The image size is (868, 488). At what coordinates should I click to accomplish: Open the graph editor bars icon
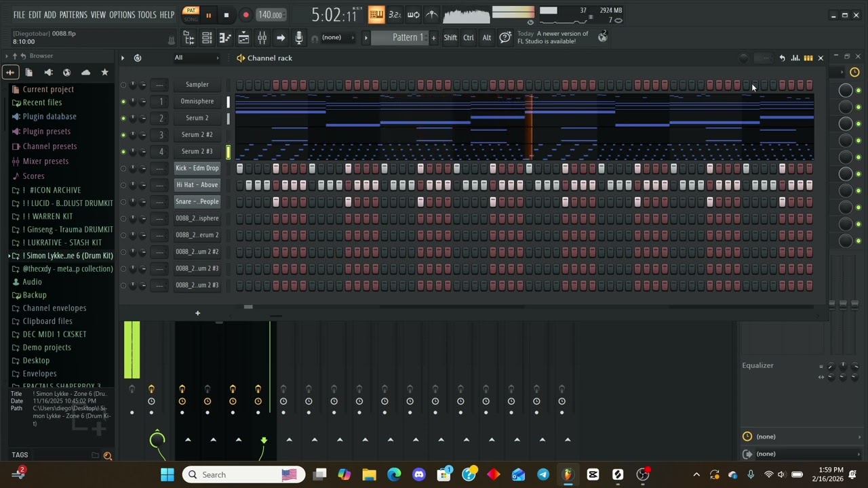pos(795,58)
